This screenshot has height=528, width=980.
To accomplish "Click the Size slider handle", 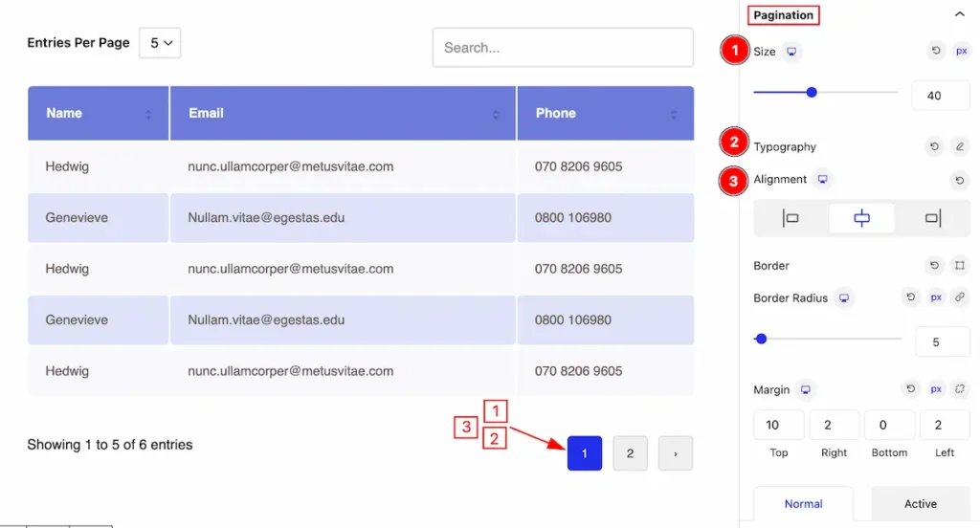I will point(812,93).
